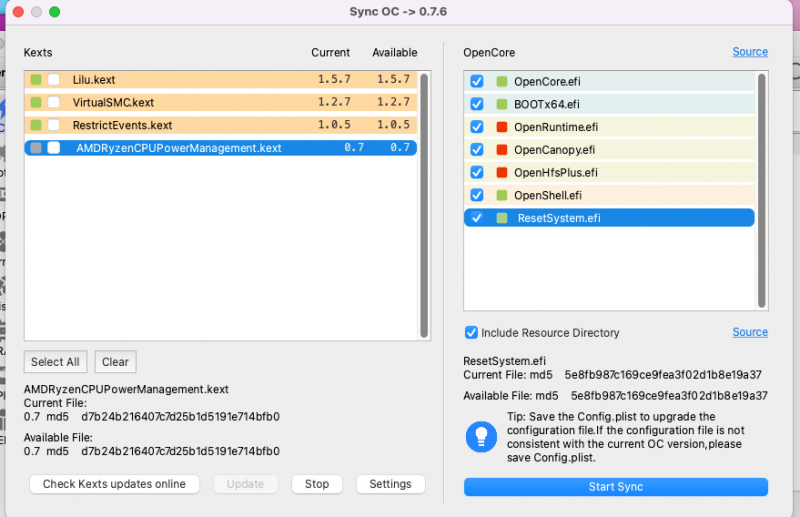The width and height of the screenshot is (800, 517).
Task: Click red status square beside OpenRuntime.efi
Action: point(502,127)
